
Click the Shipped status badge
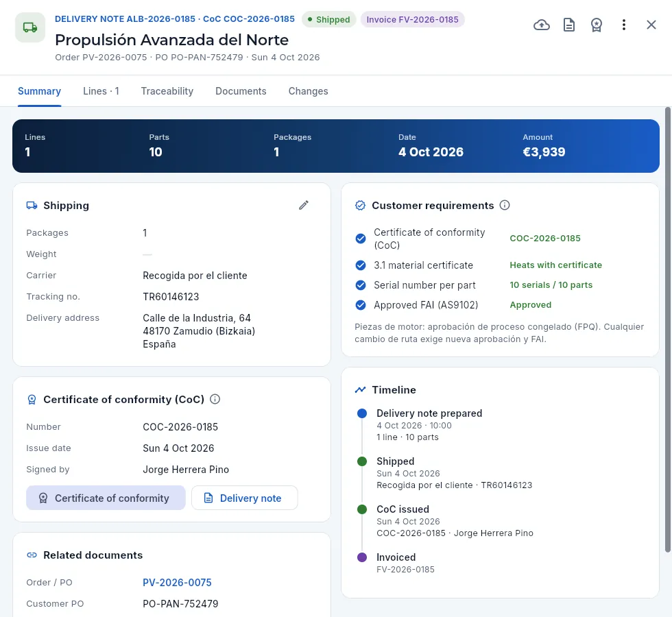click(x=328, y=20)
